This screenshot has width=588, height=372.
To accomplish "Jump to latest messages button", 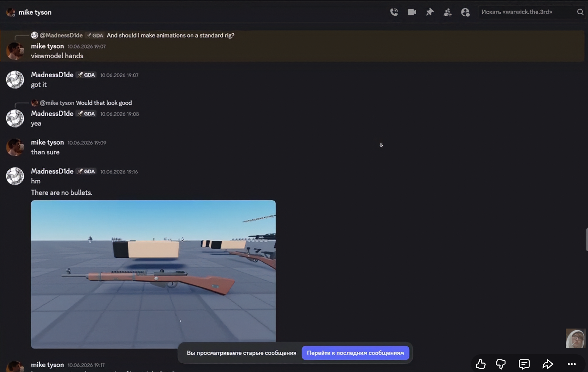I will 355,353.
